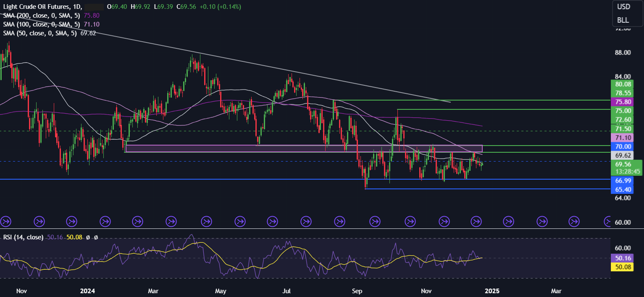The height and width of the screenshot is (297, 644).
Task: Click the contract roll icon in November 2023
Action: (39, 221)
